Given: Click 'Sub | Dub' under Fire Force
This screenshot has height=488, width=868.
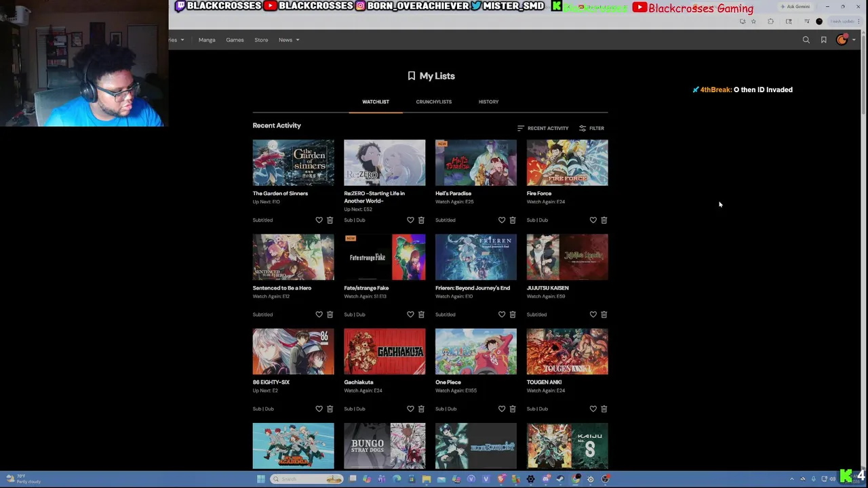Looking at the screenshot, I should pos(537,220).
